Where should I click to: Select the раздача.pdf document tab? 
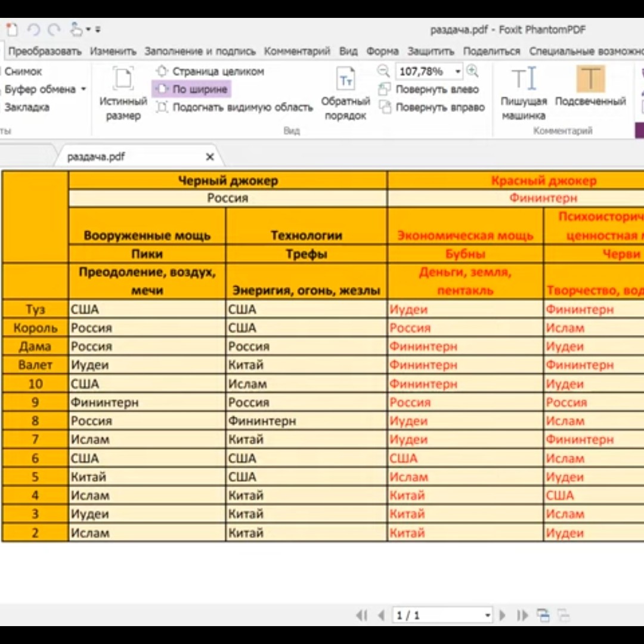click(96, 157)
